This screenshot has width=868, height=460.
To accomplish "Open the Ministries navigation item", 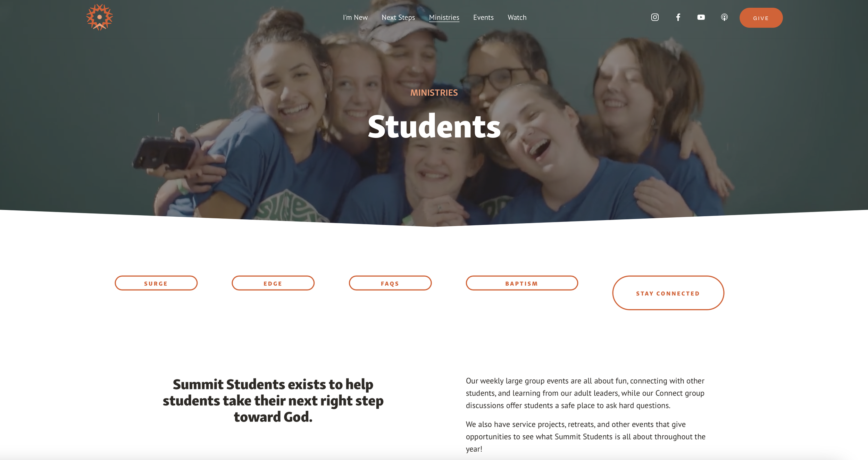I will click(444, 17).
